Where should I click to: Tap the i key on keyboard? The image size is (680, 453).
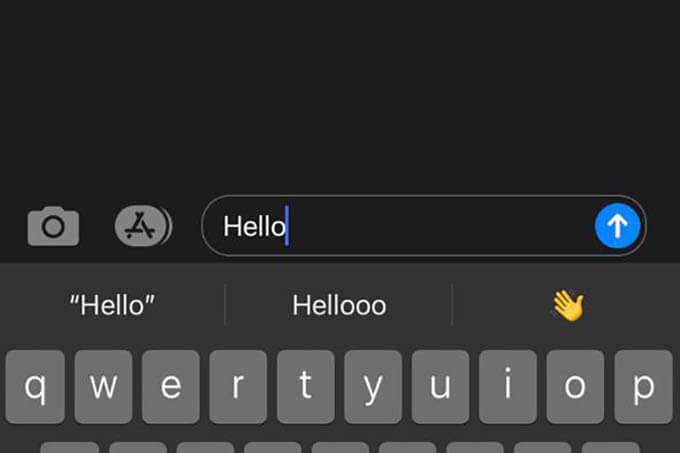[x=508, y=387]
